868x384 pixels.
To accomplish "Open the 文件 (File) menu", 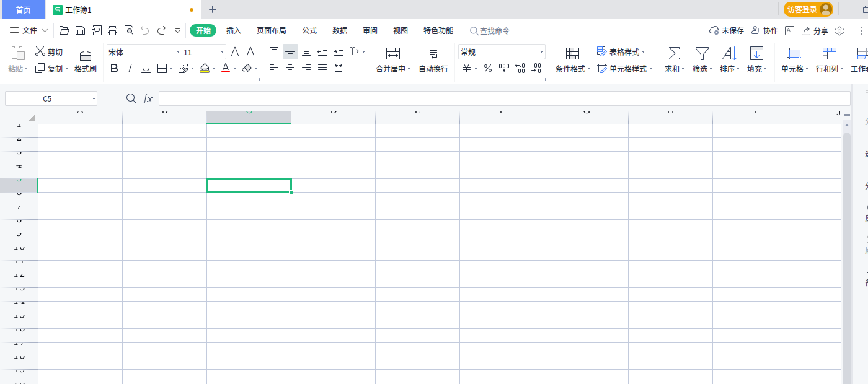I will click(29, 30).
